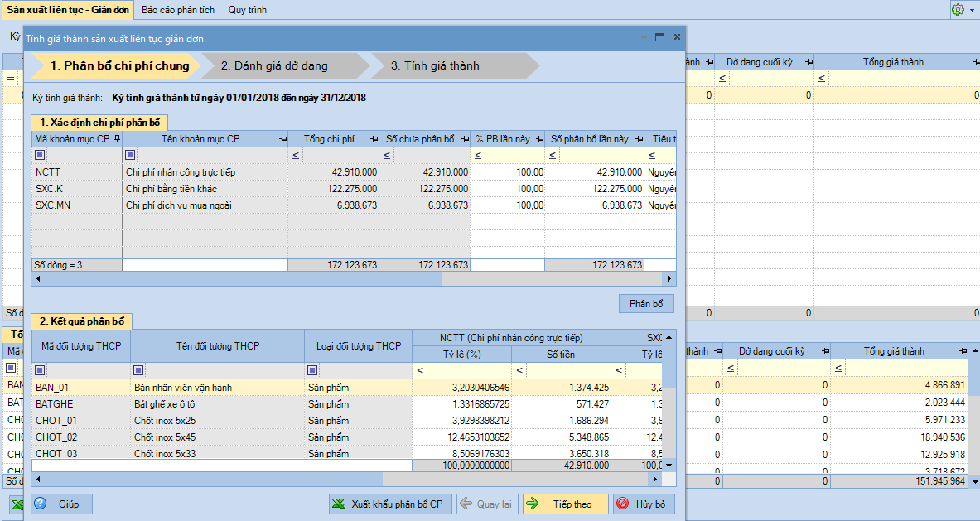Open help with the 'Giúp' button
The image size is (980, 521).
point(62,504)
